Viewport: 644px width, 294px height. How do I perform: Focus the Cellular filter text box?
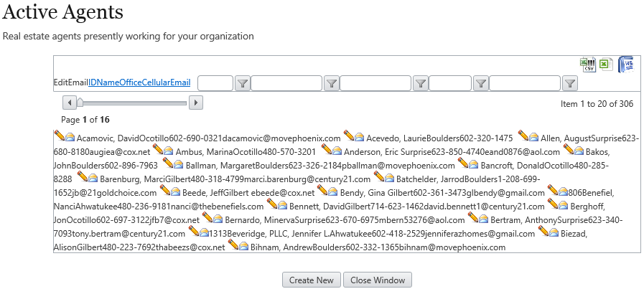click(x=450, y=83)
